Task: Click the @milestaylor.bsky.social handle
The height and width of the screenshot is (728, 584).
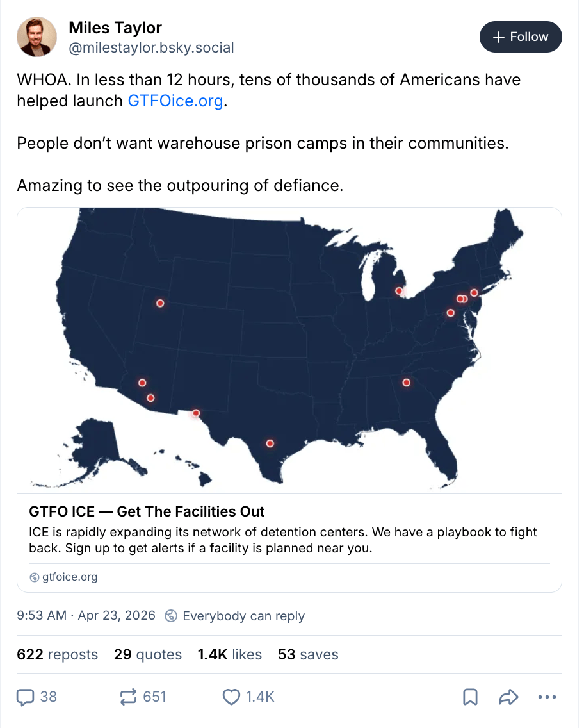Action: pyautogui.click(x=151, y=47)
